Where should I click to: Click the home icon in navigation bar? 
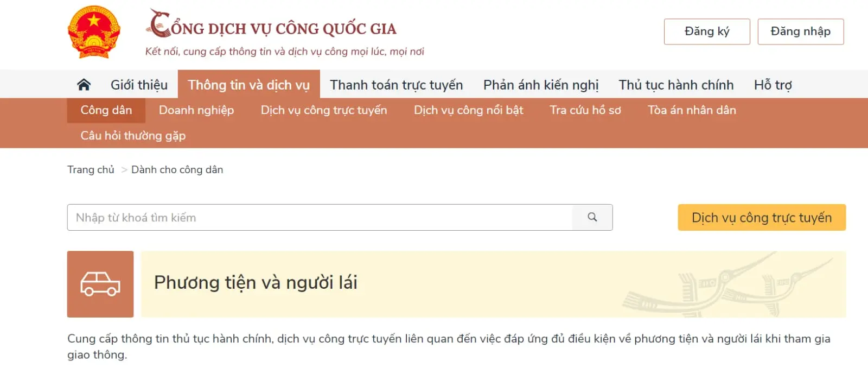(84, 85)
